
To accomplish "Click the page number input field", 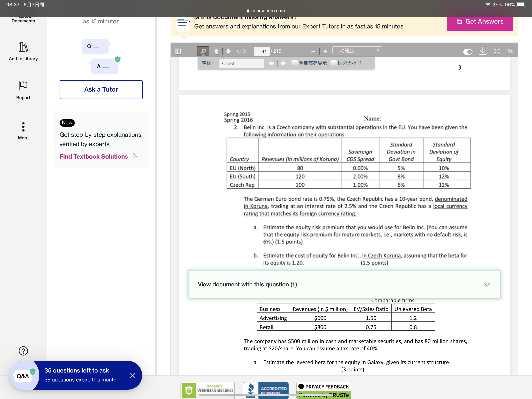I will [262, 51].
